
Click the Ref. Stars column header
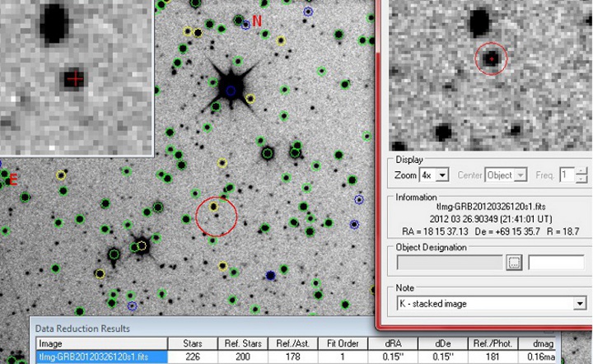coord(243,343)
